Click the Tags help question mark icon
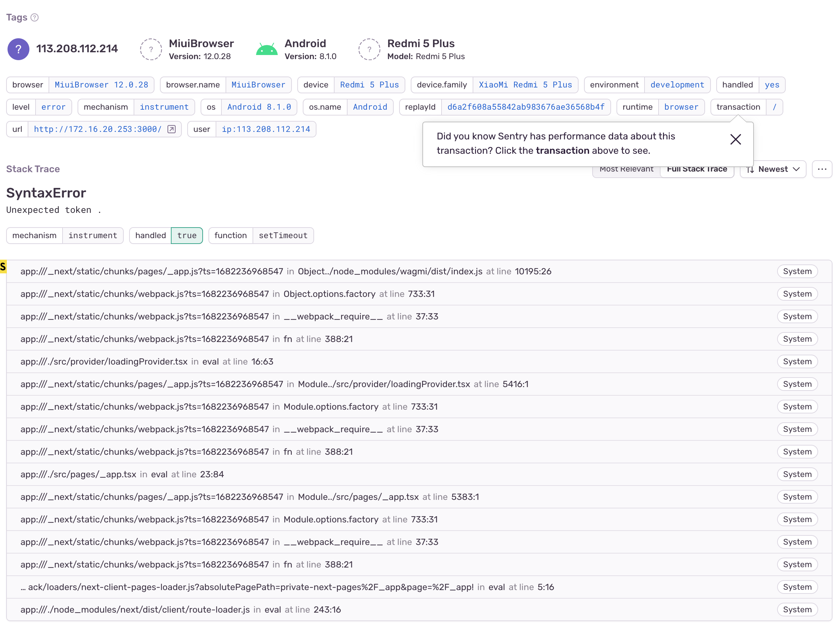 tap(35, 17)
